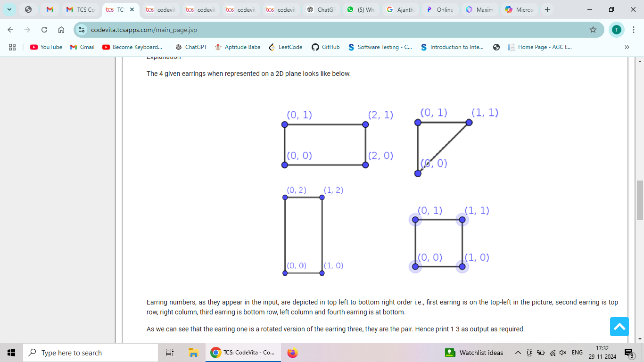Open Chrome three-dot menu
The image size is (644, 362).
(x=633, y=30)
